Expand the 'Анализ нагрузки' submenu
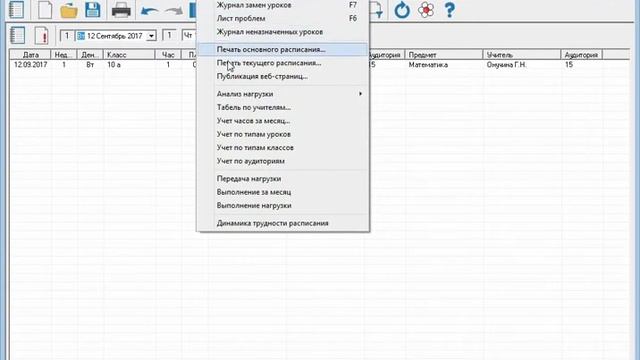Image resolution: width=640 pixels, height=360 pixels. coord(283,94)
